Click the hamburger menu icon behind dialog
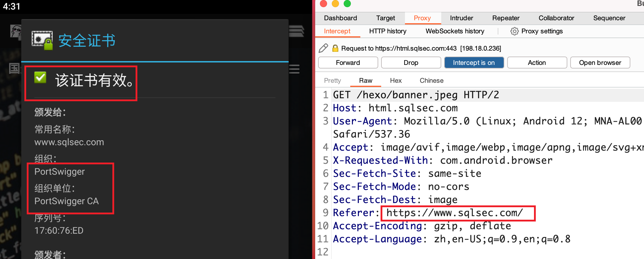 click(294, 69)
